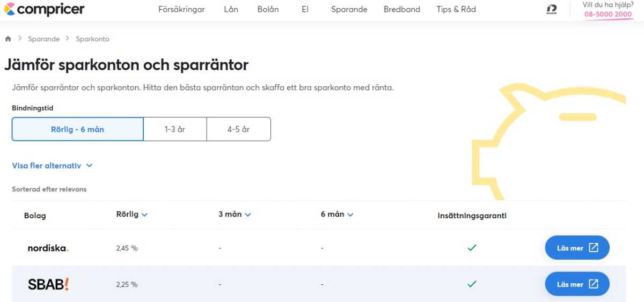This screenshot has width=644, height=302.
Task: Sort by the 6 mån column
Action: (336, 214)
